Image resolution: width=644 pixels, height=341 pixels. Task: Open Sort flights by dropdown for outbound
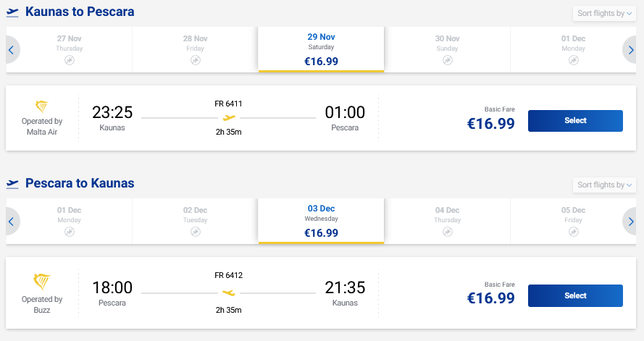(604, 13)
